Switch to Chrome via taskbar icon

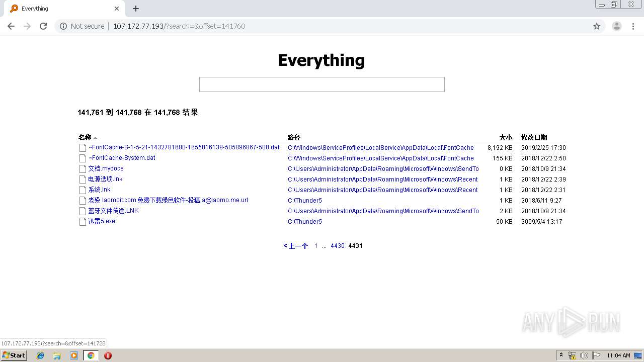click(91, 355)
